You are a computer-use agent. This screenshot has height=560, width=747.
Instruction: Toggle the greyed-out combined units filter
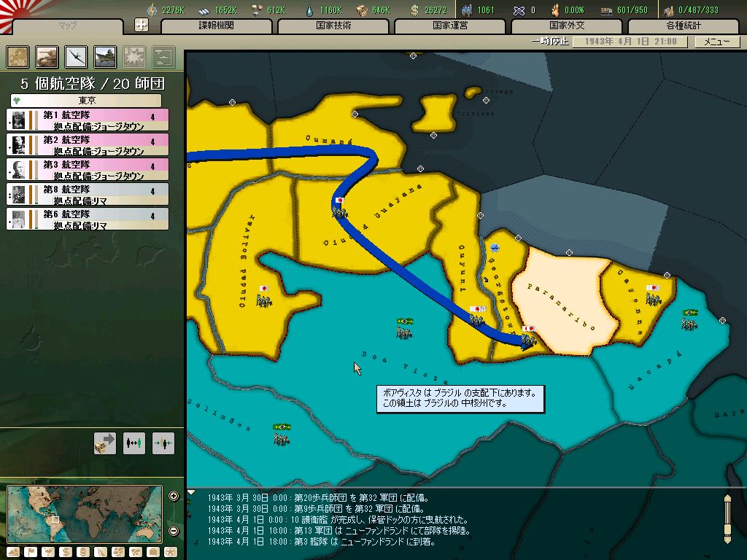click(x=163, y=57)
